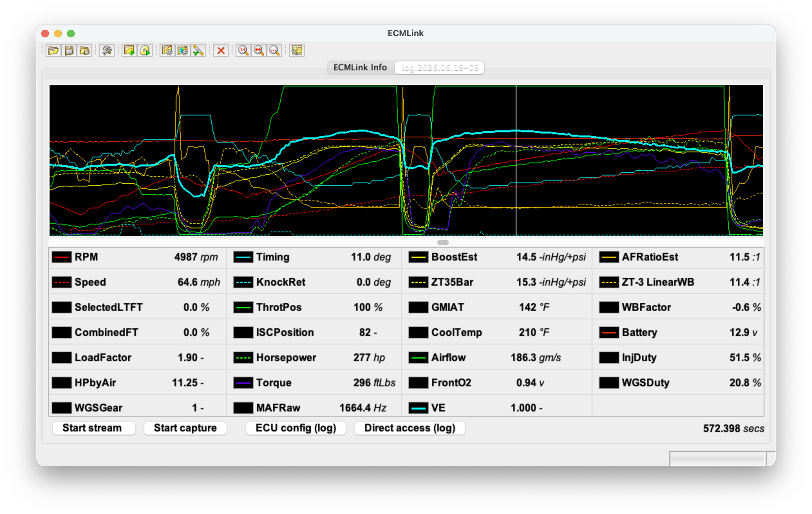Click the CoolTemp label
This screenshot has height=514, width=812.
pyautogui.click(x=457, y=333)
